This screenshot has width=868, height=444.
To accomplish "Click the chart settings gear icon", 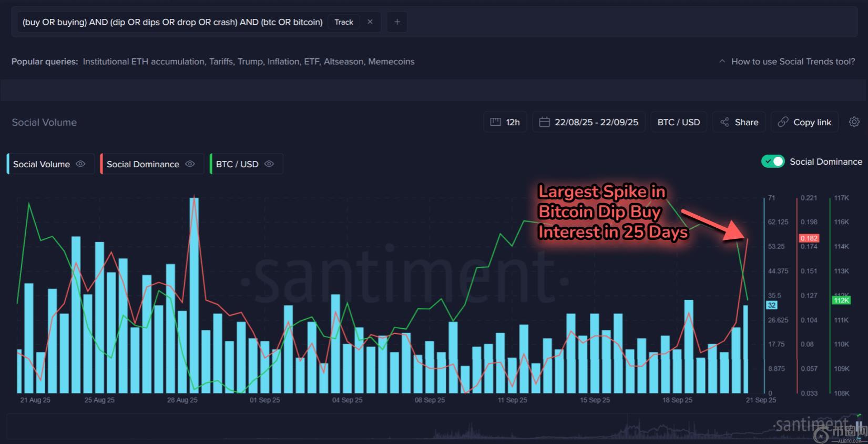I will (x=854, y=122).
